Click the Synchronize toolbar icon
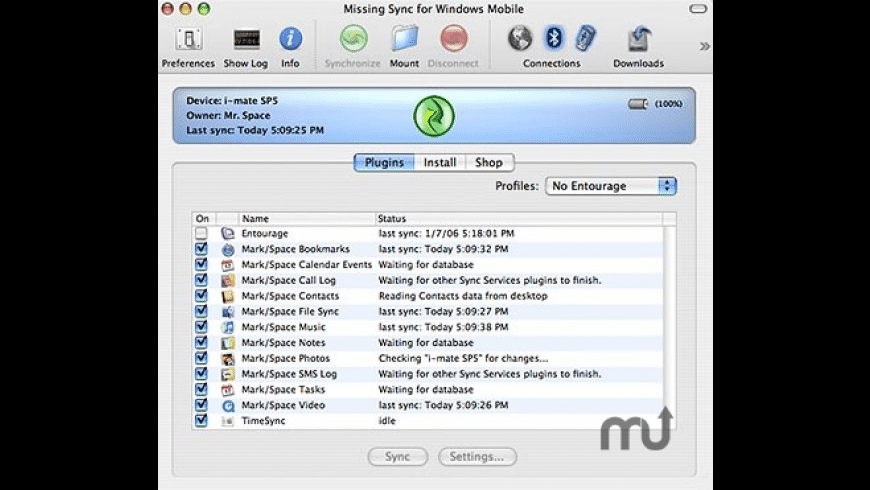This screenshot has height=490, width=870. click(x=353, y=39)
